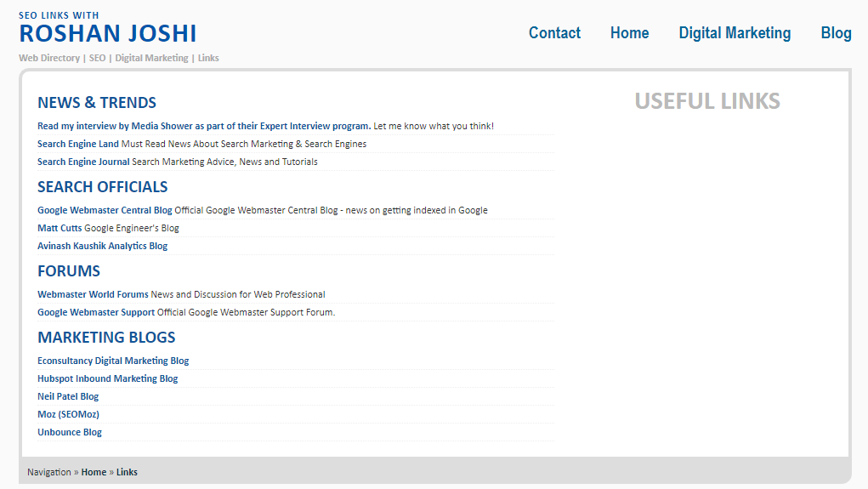Viewport: 868px width, 489px height.
Task: Open the Contact page in top navigation
Action: pyautogui.click(x=554, y=32)
